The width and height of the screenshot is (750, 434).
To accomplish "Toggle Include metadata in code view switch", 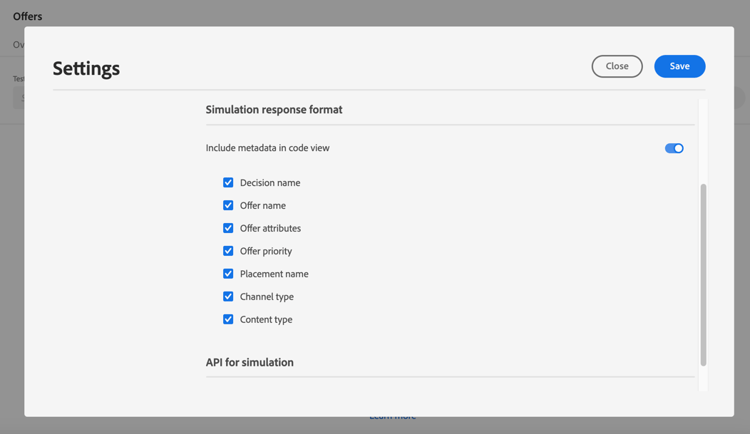I will point(674,148).
